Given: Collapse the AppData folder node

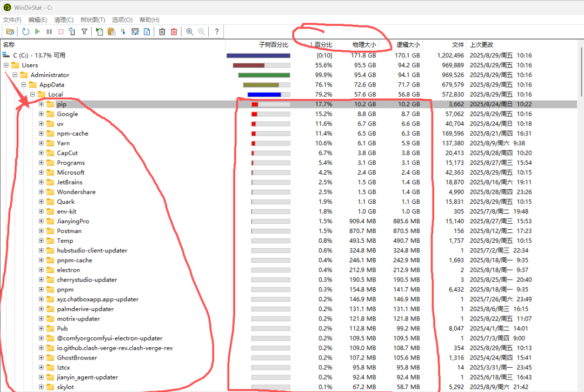Looking at the screenshot, I should click(x=24, y=85).
